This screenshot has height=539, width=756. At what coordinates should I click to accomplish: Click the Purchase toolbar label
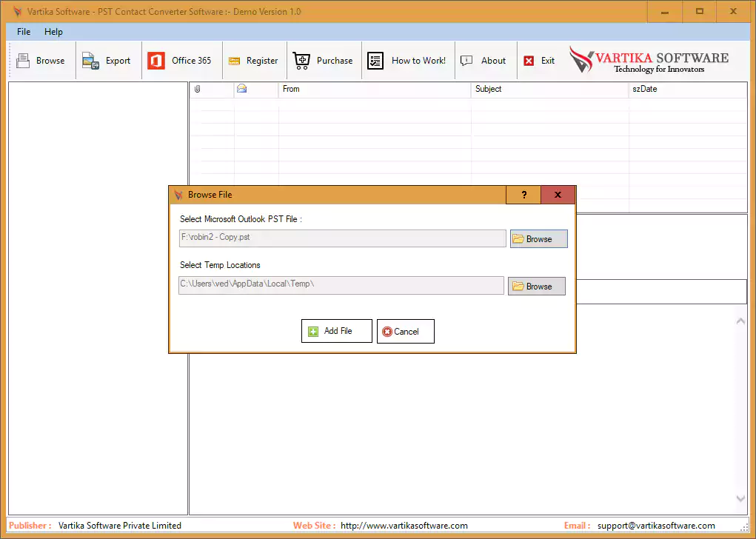coord(335,61)
